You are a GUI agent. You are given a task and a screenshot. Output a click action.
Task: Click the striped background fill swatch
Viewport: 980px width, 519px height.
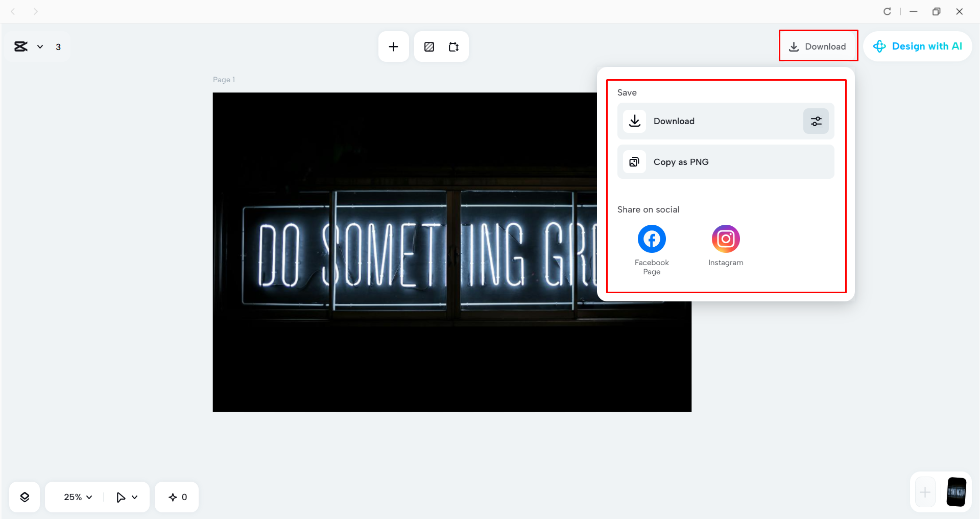(x=429, y=46)
